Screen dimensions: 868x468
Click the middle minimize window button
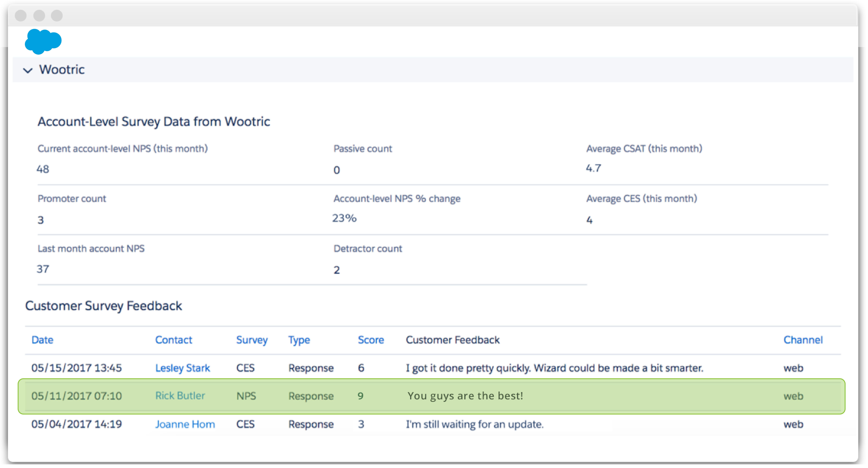coord(39,15)
